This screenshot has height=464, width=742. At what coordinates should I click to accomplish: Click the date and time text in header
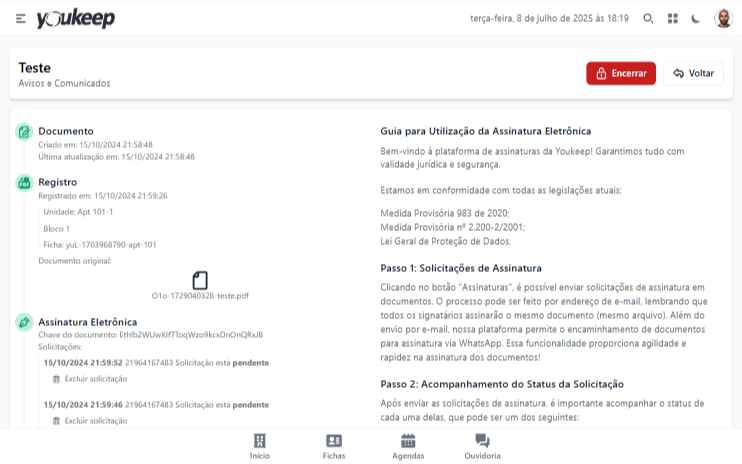coord(549,18)
